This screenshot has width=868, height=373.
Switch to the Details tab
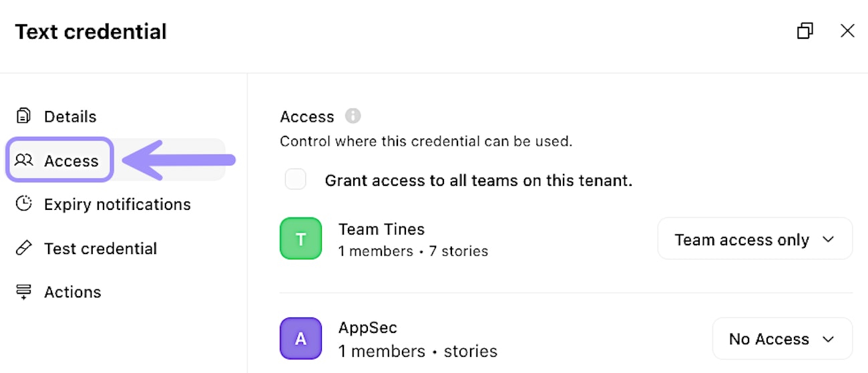click(x=70, y=116)
